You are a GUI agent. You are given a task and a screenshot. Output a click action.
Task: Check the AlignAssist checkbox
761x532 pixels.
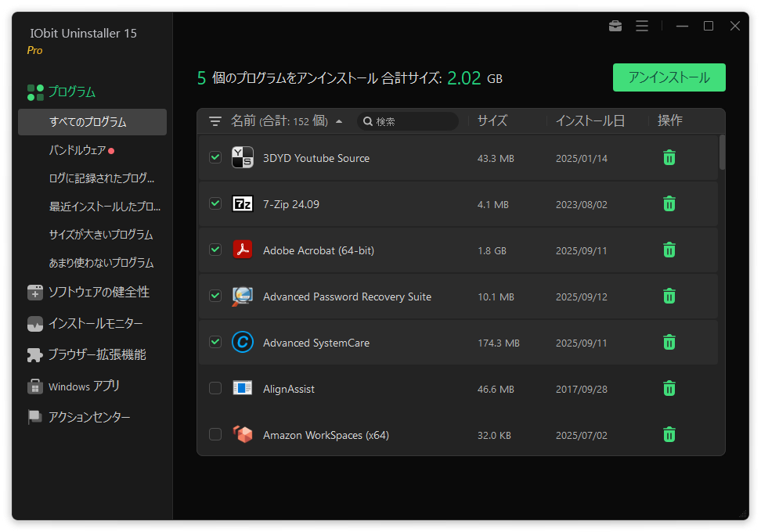(215, 389)
